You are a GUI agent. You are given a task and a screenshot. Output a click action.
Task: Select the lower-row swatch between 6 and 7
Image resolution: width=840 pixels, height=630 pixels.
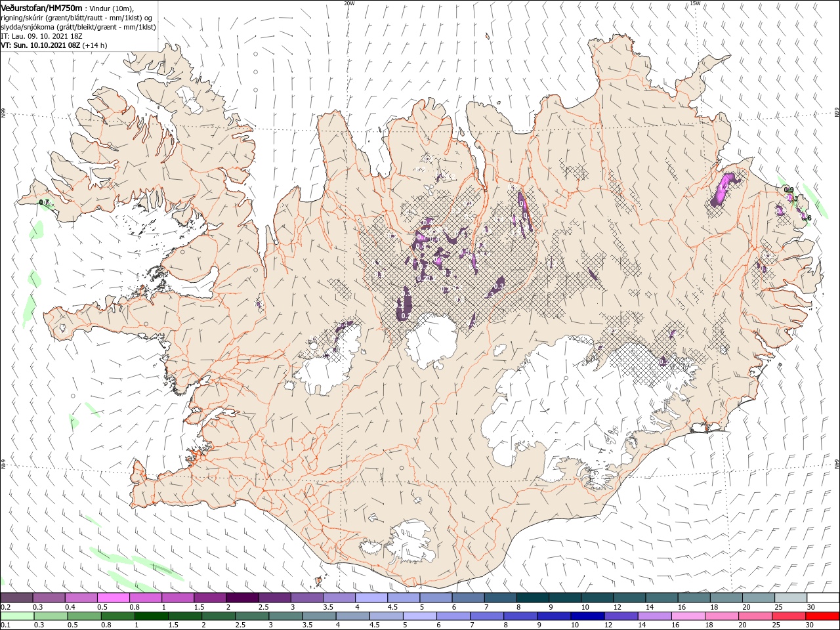453,616
